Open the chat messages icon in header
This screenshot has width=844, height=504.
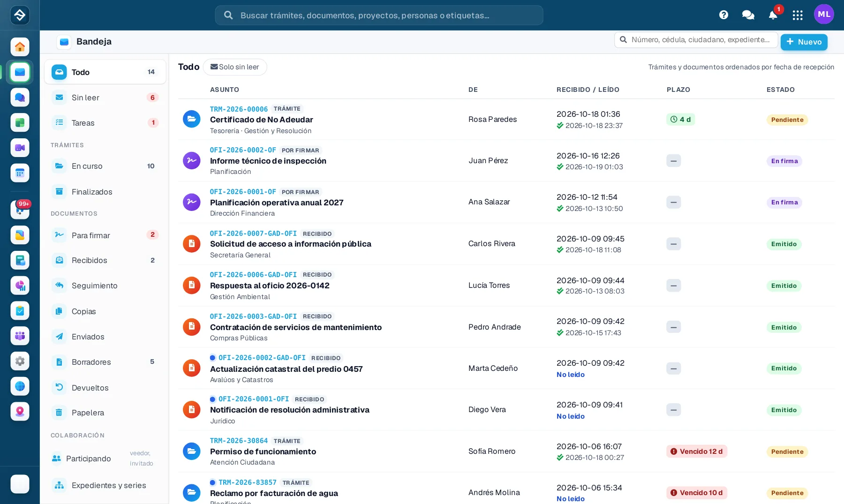[748, 15]
